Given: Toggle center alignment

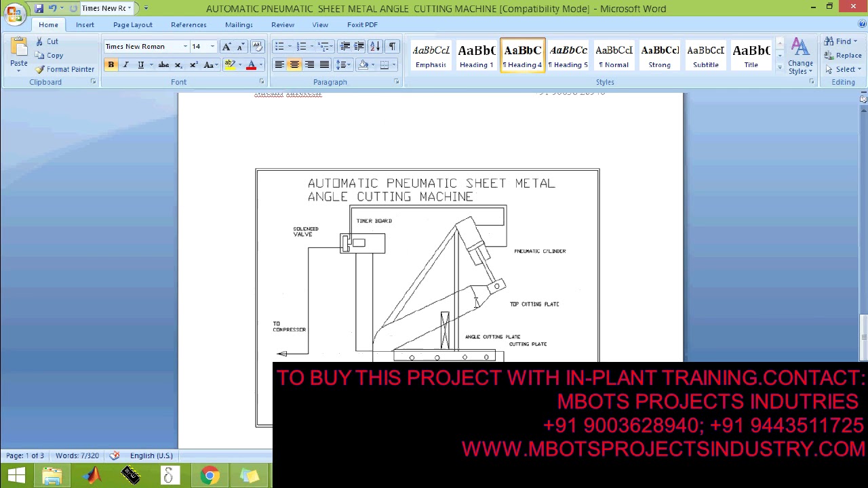Looking at the screenshot, I should [x=294, y=65].
